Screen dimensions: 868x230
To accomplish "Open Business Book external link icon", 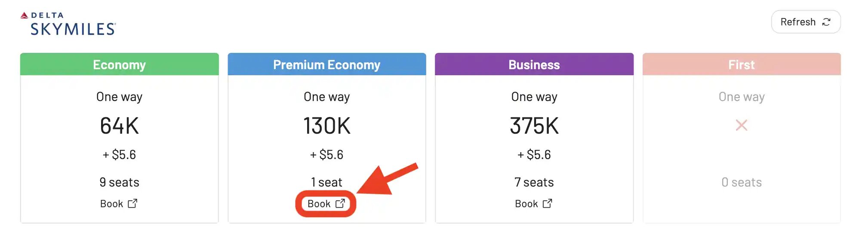I will pos(548,203).
